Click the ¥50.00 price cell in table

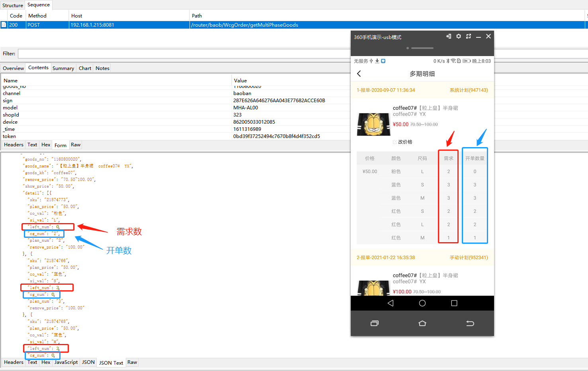(x=370, y=172)
